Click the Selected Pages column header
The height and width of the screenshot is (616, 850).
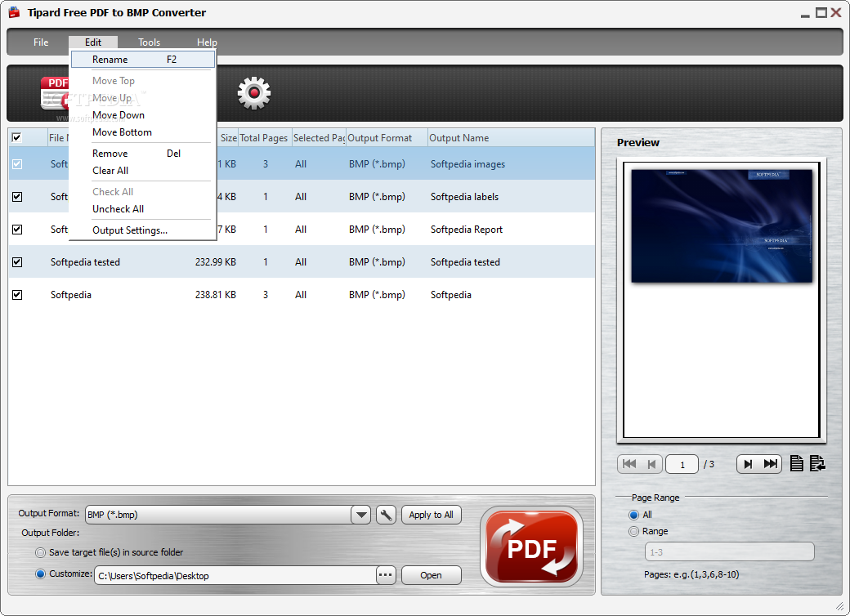click(319, 137)
